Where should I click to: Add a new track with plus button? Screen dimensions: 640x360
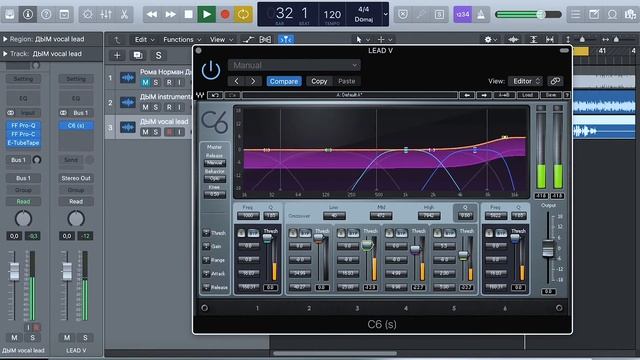coord(117,56)
